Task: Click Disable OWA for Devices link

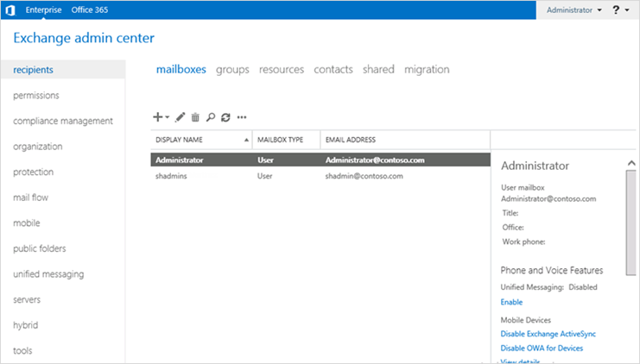Action: pos(542,348)
